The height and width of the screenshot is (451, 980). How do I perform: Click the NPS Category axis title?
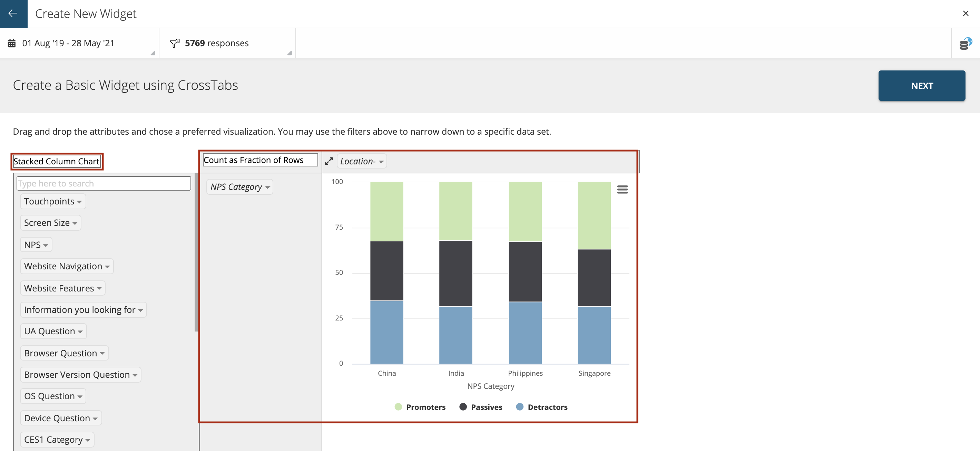490,386
